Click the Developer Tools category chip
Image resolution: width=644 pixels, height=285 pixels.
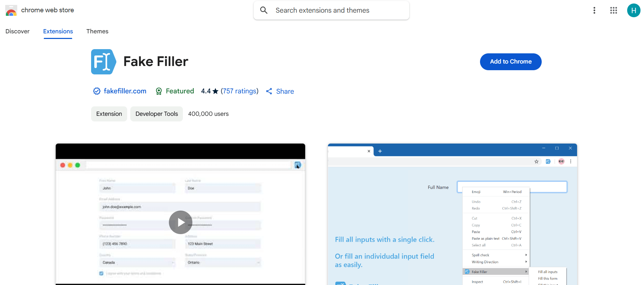157,114
